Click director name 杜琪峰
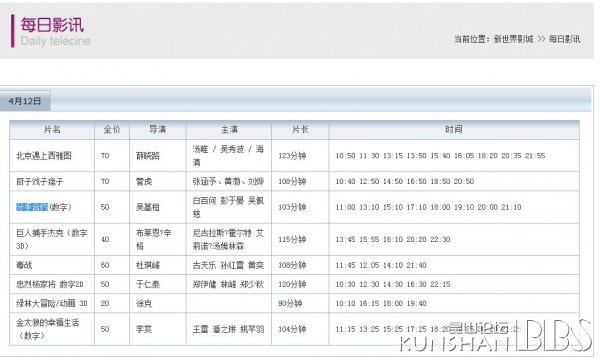The height and width of the screenshot is (362, 600). tap(148, 265)
